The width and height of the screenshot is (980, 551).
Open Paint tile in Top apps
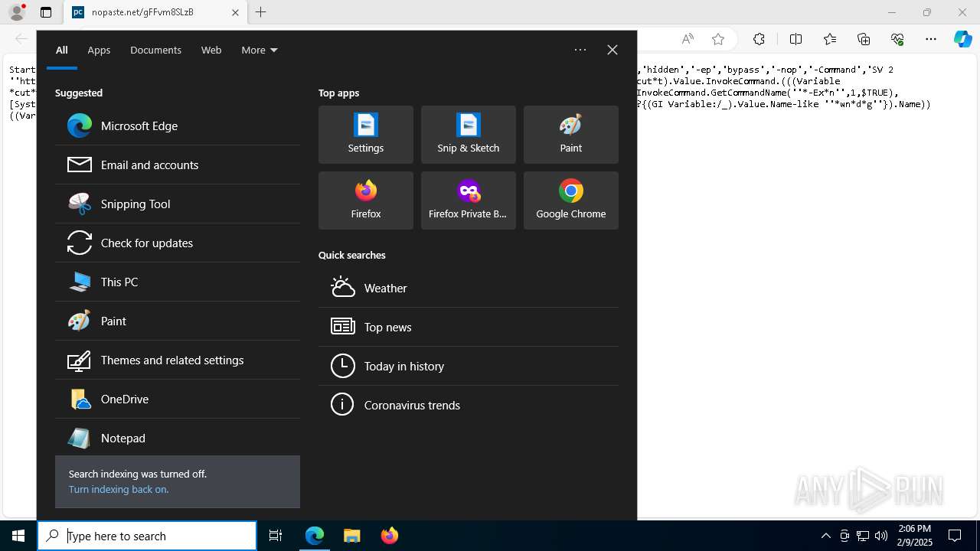571,135
